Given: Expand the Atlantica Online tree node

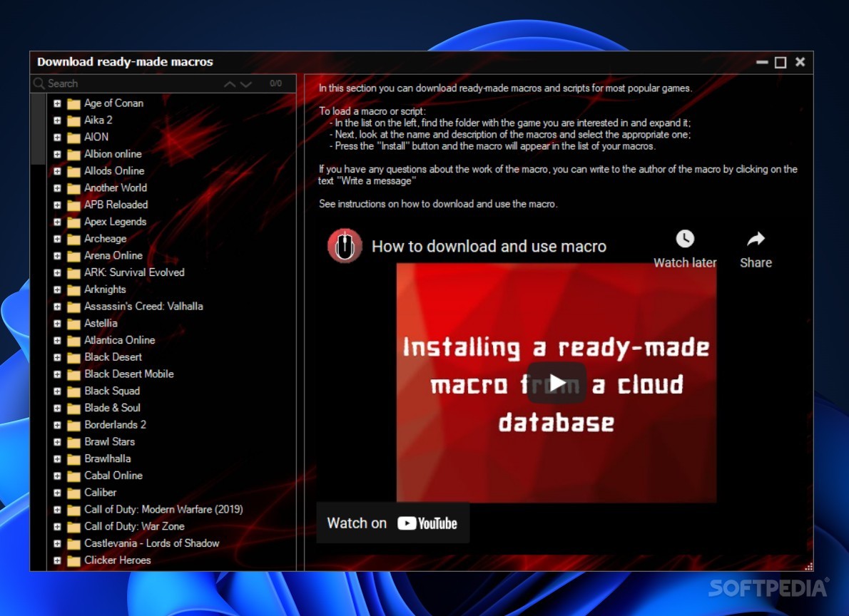Looking at the screenshot, I should click(57, 341).
